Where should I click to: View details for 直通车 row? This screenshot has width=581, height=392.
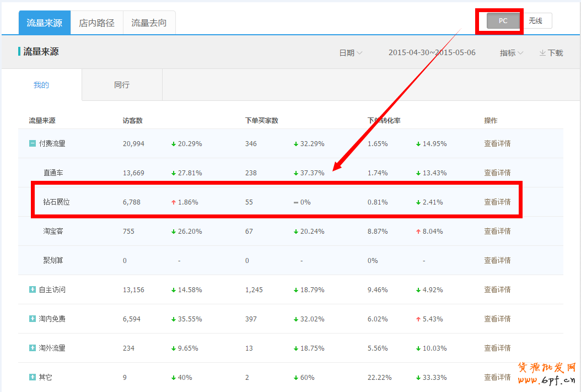point(497,173)
